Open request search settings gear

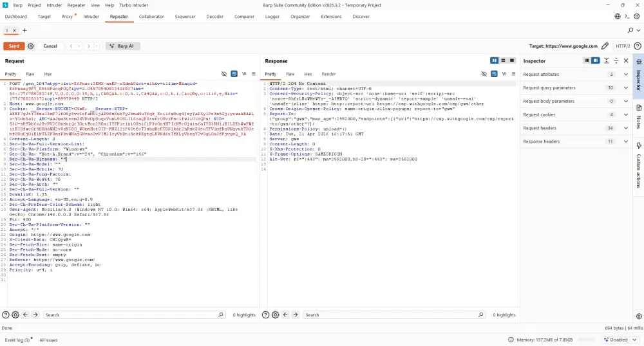pos(15,315)
